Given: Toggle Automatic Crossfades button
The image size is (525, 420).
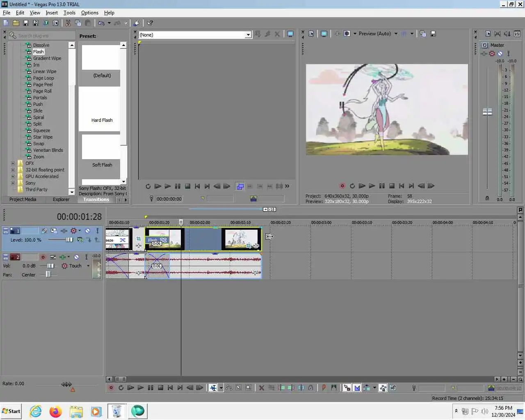Looking at the screenshot, I should point(357,388).
